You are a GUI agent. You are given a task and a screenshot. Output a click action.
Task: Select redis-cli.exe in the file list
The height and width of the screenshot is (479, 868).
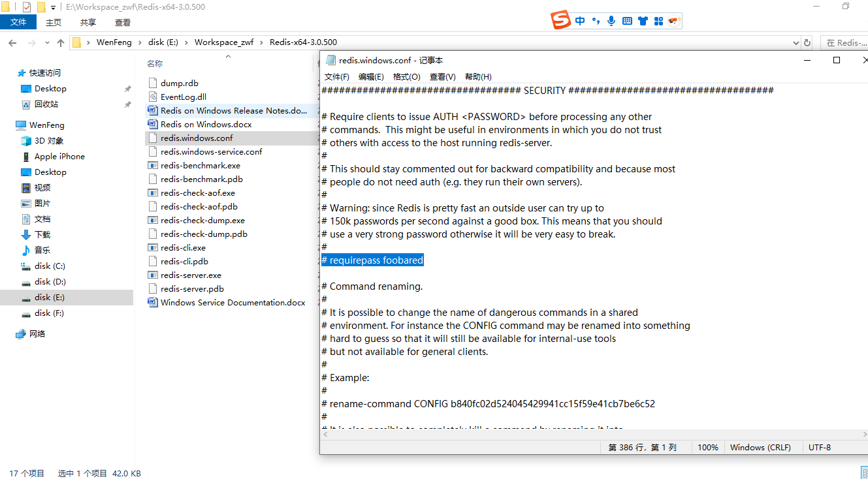coord(183,248)
